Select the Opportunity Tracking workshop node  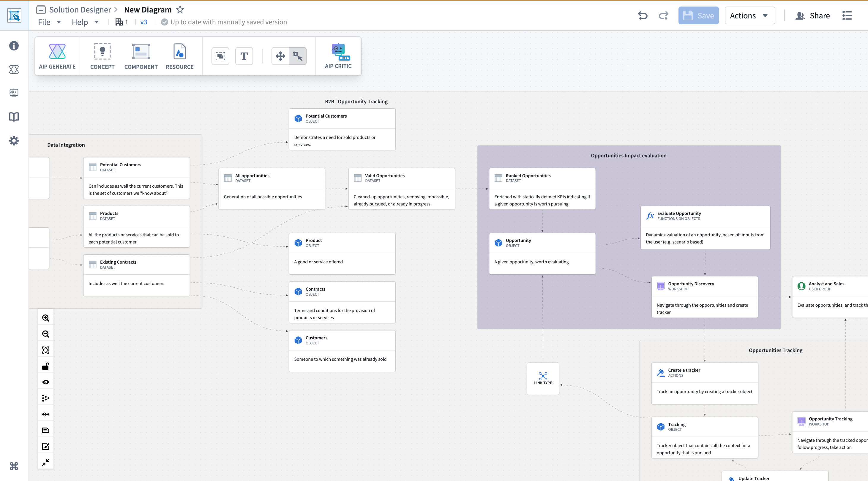click(830, 432)
